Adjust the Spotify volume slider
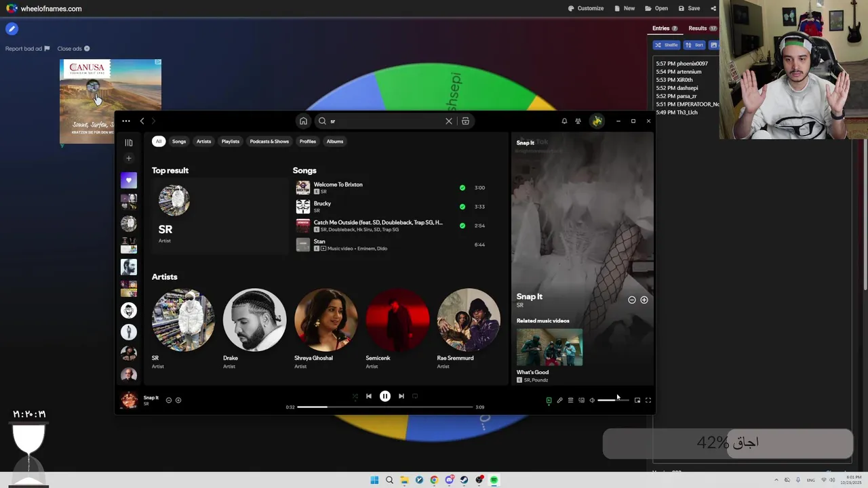 coord(613,400)
